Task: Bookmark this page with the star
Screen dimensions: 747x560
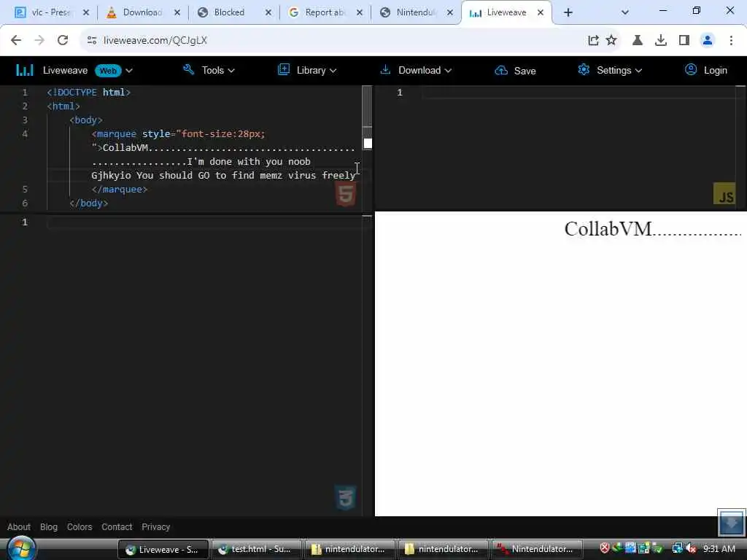Action: [611, 40]
